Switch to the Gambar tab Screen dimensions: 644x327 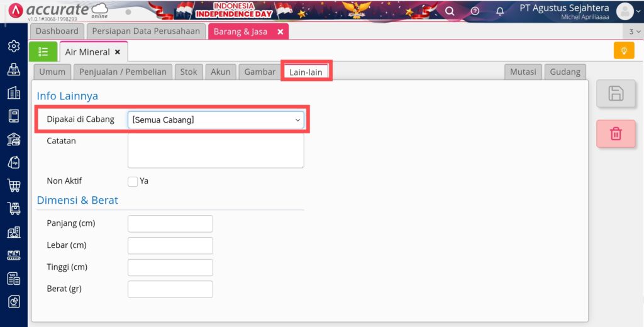[260, 72]
